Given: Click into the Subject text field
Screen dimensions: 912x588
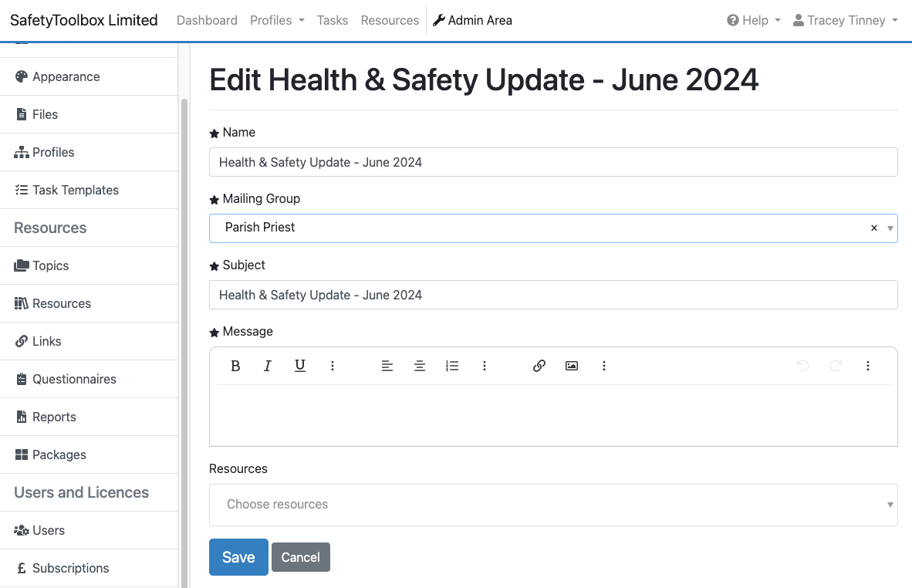Looking at the screenshot, I should click(552, 295).
